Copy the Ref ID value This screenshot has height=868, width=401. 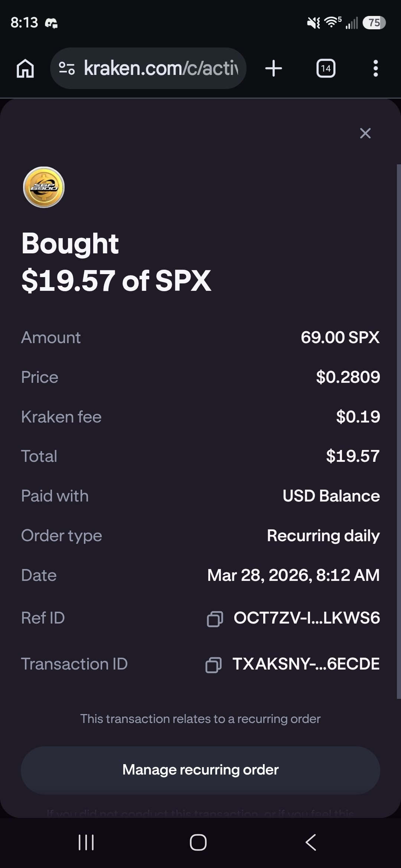click(x=215, y=619)
